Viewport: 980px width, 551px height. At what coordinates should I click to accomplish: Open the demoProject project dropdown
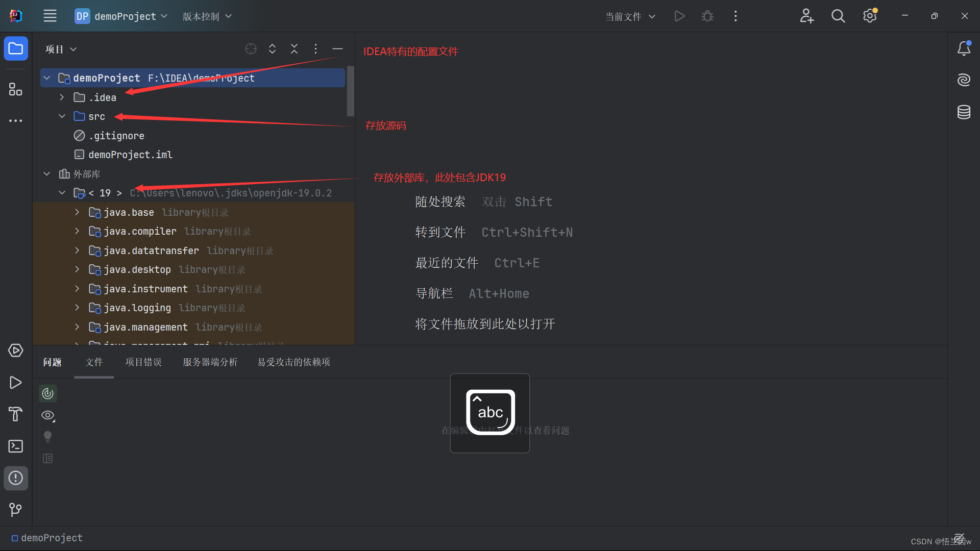(121, 16)
